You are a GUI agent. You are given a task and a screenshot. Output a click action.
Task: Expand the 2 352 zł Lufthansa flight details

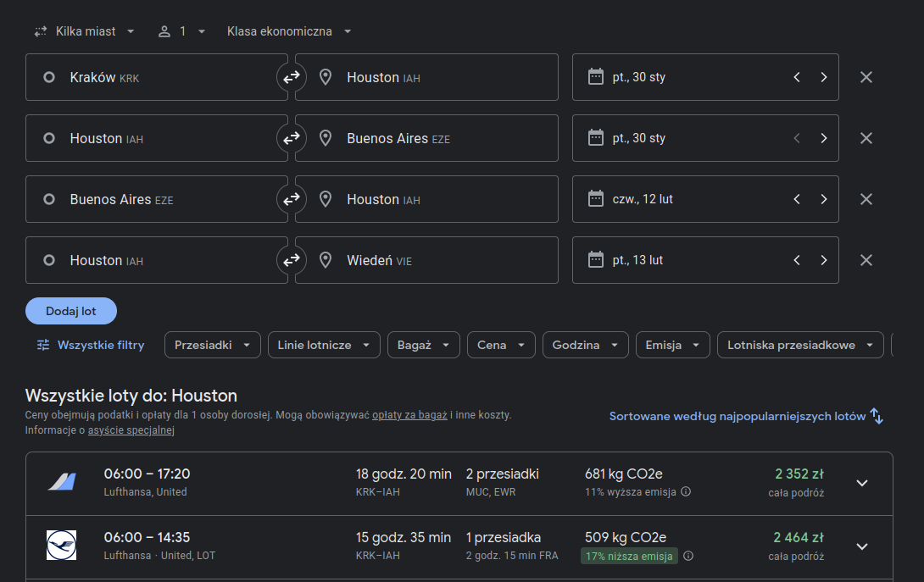point(862,483)
